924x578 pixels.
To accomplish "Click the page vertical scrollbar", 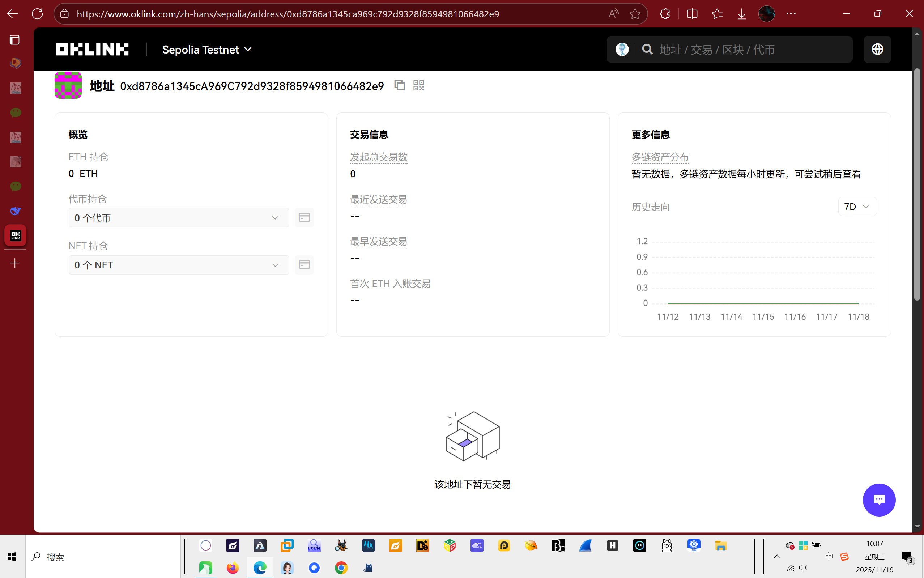I will coord(917,183).
